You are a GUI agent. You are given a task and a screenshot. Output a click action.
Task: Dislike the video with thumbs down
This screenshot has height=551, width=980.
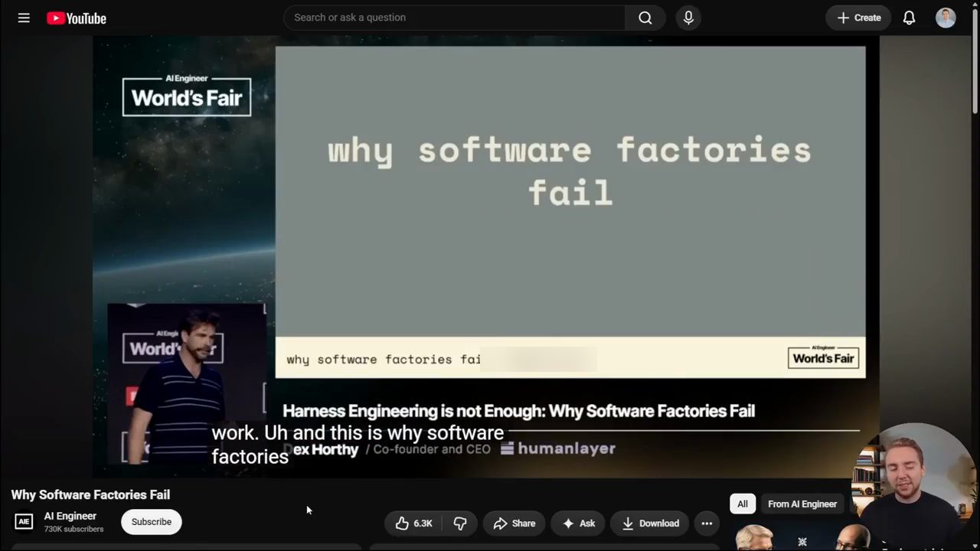click(x=460, y=523)
